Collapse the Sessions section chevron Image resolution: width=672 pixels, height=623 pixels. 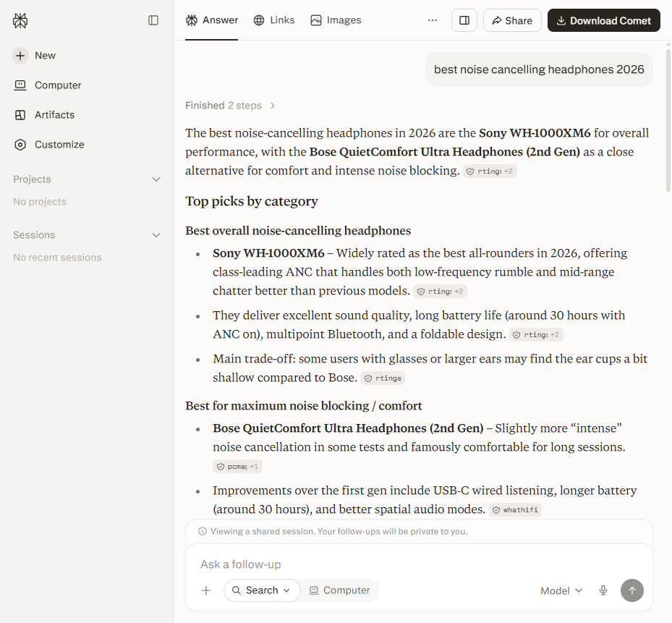(156, 235)
